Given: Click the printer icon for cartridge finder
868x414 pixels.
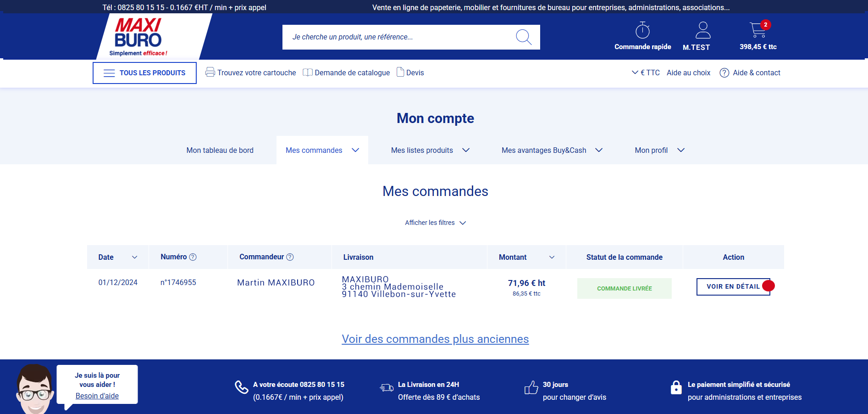Looking at the screenshot, I should tap(210, 72).
